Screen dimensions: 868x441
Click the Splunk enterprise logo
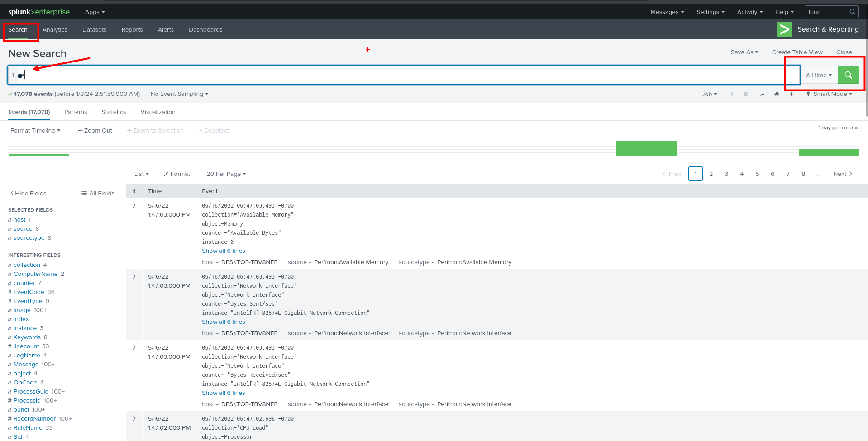coord(39,12)
